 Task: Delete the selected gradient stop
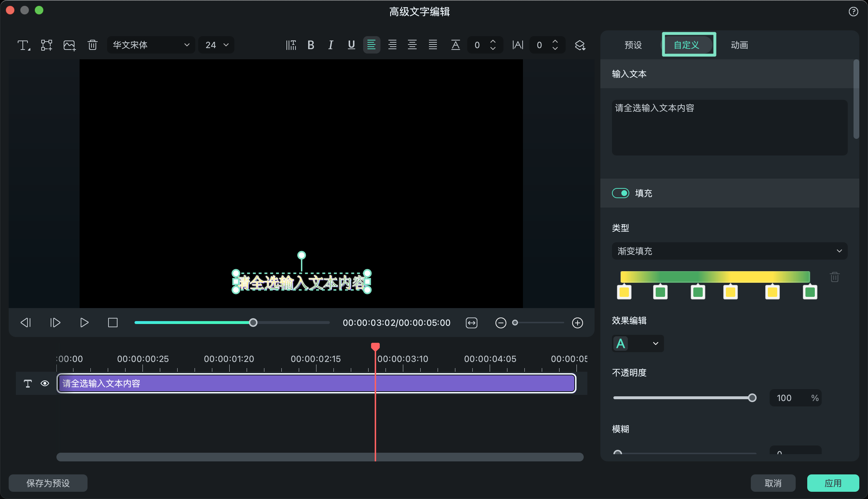coord(834,277)
